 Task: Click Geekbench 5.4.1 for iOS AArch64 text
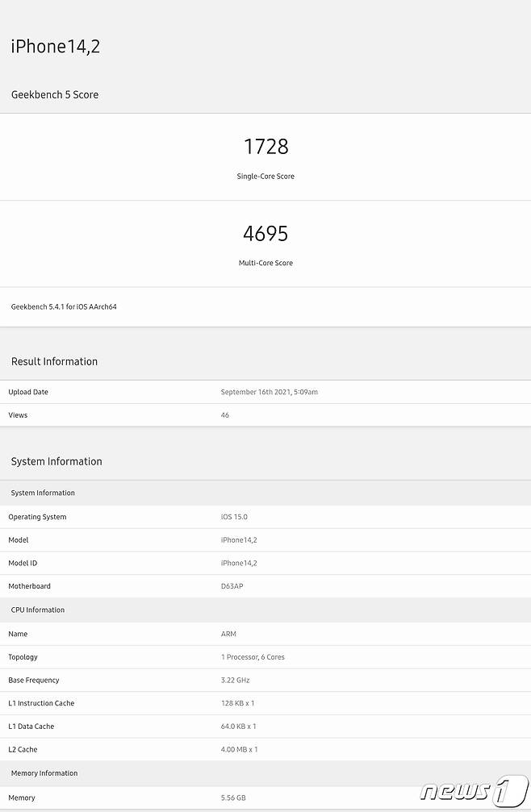[64, 306]
